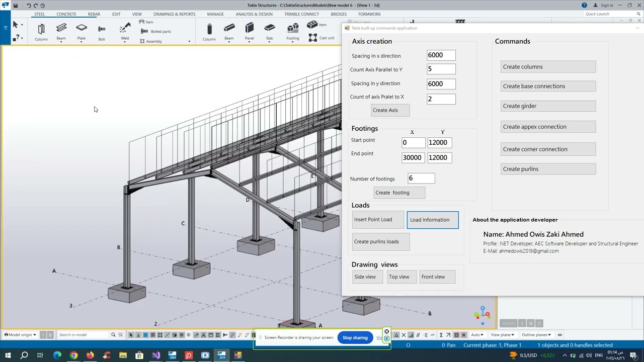Click the Create Axis button
Image resolution: width=644 pixels, height=362 pixels.
390,110
